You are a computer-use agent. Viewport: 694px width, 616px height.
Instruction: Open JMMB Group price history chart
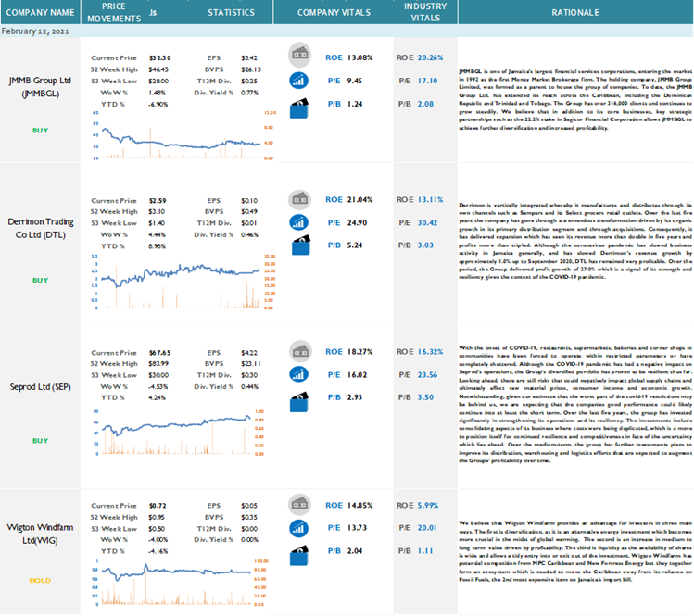pos(183,135)
